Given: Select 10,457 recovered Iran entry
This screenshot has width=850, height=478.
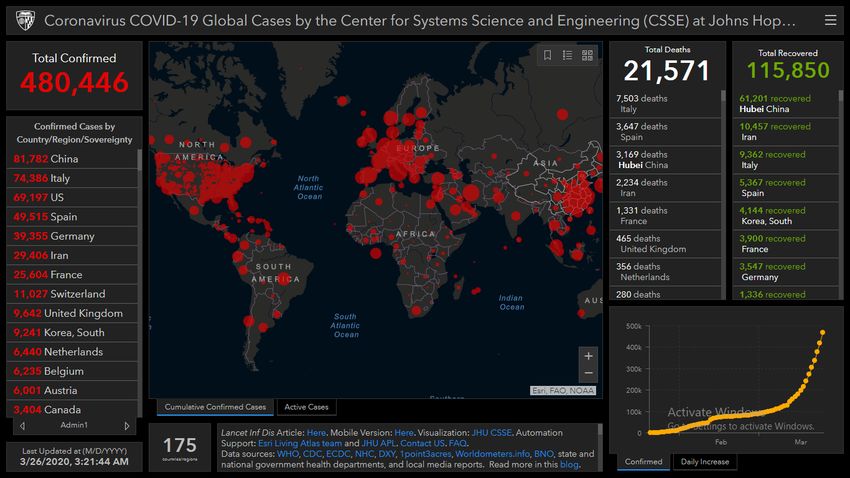Looking at the screenshot, I should [785, 132].
